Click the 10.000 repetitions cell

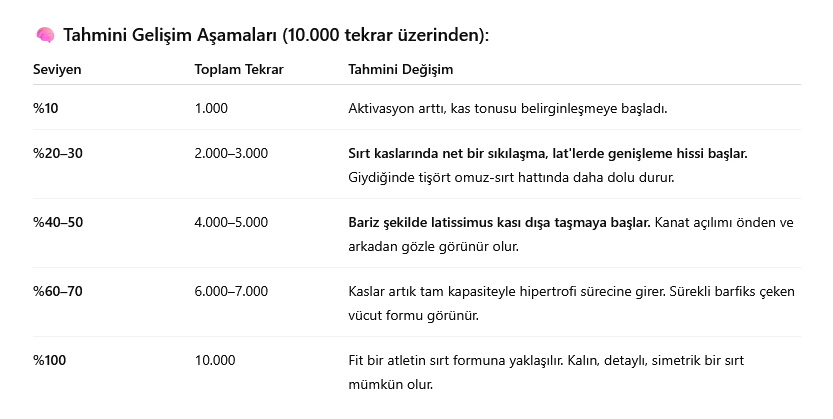pyautogui.click(x=214, y=360)
